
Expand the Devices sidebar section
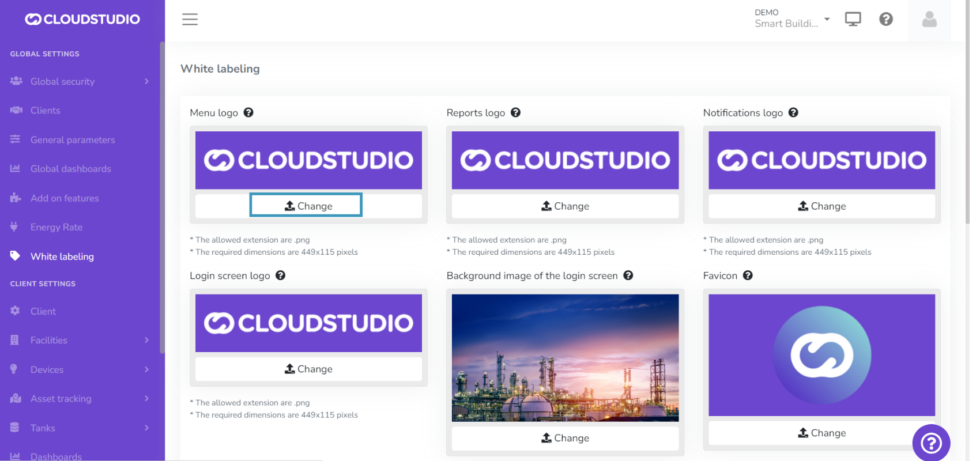coord(81,369)
